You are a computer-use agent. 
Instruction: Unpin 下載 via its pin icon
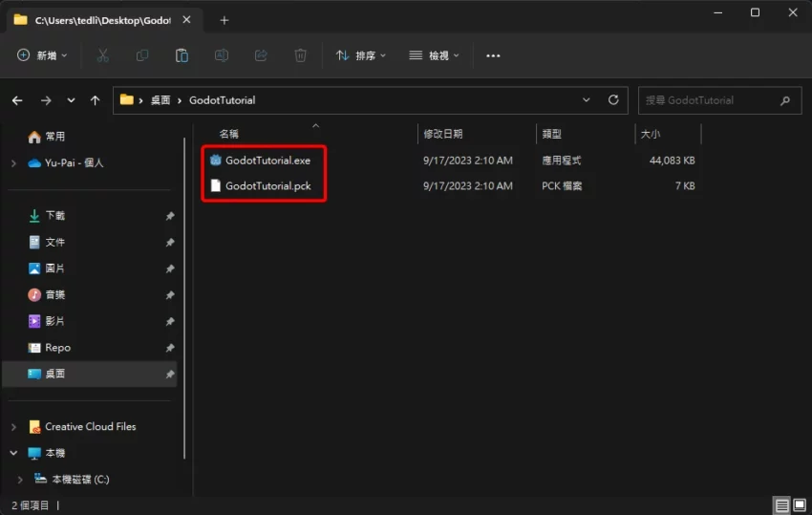tap(170, 216)
